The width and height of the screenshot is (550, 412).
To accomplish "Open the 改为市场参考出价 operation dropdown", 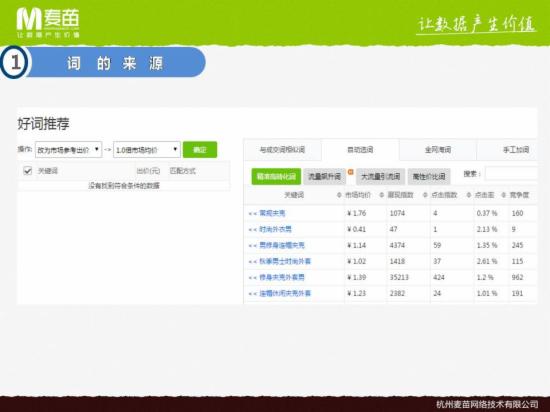I will click(68, 150).
